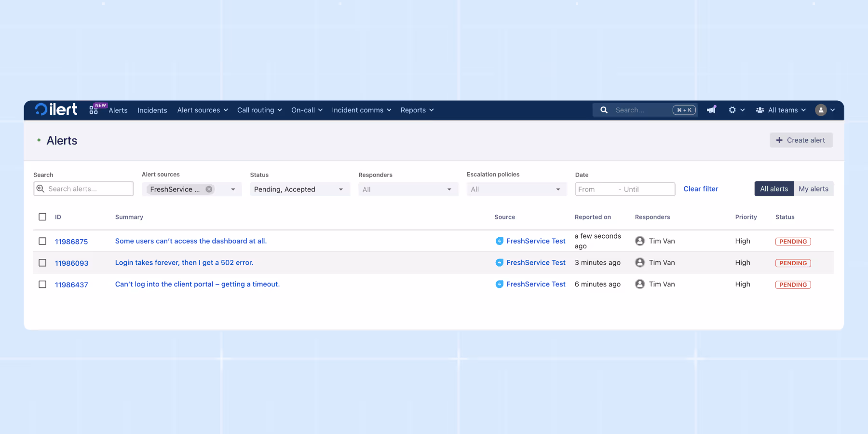868x434 pixels.
Task: Focus the Search alerts input field
Action: pyautogui.click(x=83, y=189)
